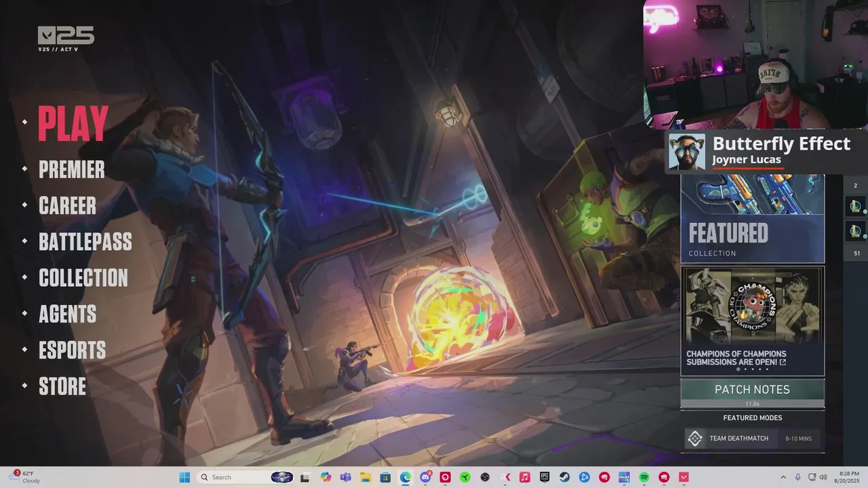This screenshot has height=488, width=868.
Task: Click the Team Deathmatch mode icon
Action: [695, 439]
